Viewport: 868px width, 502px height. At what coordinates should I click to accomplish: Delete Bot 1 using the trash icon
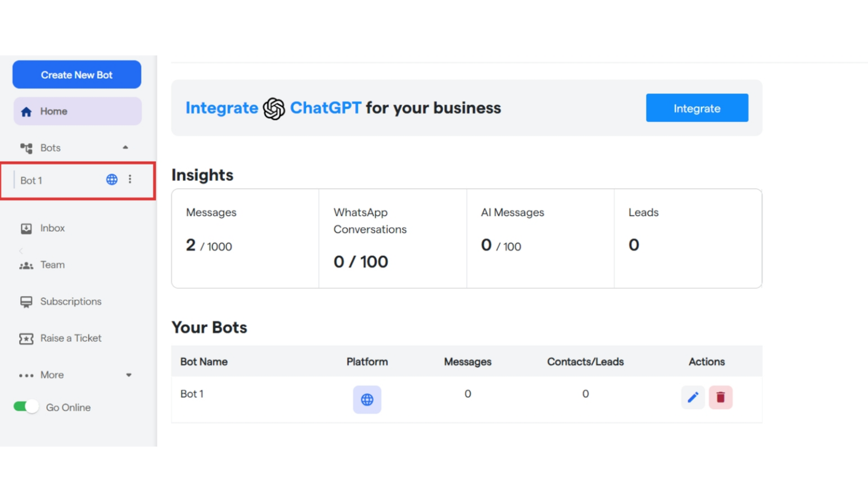[x=720, y=397]
